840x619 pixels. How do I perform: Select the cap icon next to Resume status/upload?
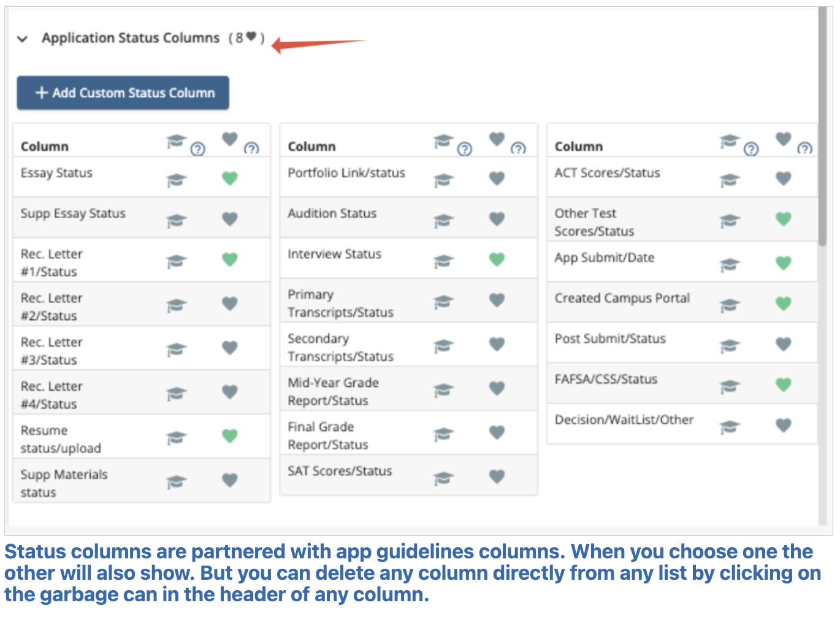coord(177,436)
